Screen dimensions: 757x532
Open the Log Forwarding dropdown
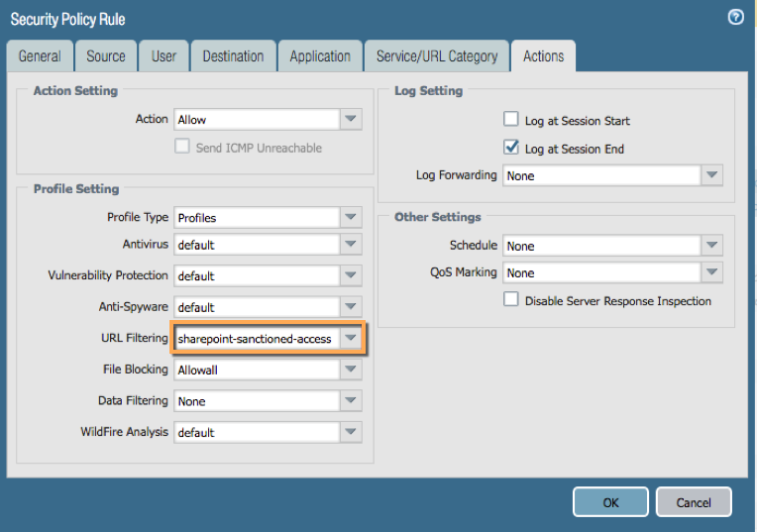(711, 175)
